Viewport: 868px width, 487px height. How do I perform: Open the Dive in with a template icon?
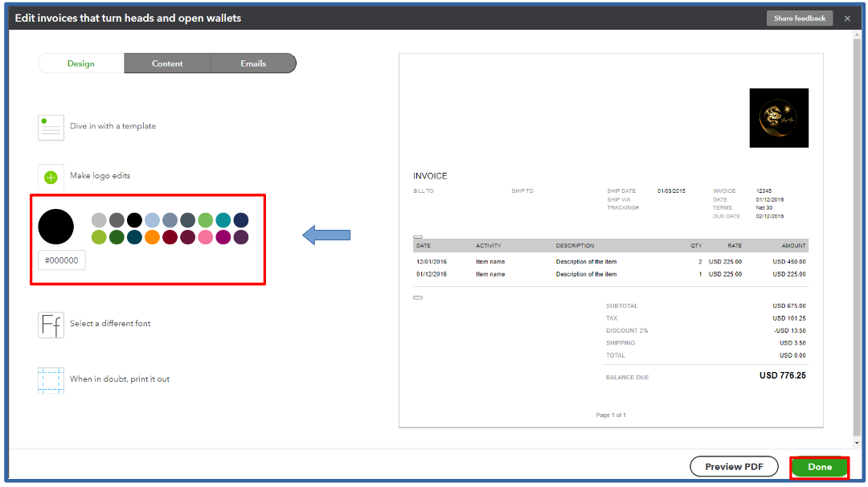click(51, 127)
